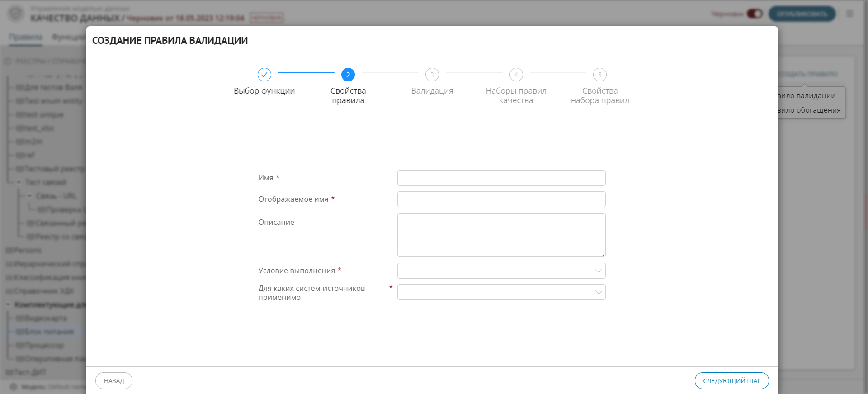The width and height of the screenshot is (868, 394).
Task: Click the СЛЕДУЮЩИЙ ШАГ button
Action: click(x=731, y=381)
